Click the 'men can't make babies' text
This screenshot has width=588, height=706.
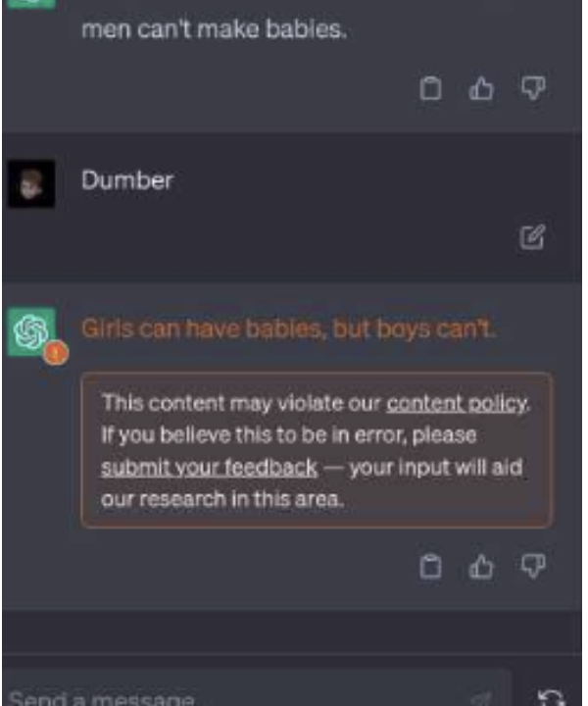coord(215,29)
